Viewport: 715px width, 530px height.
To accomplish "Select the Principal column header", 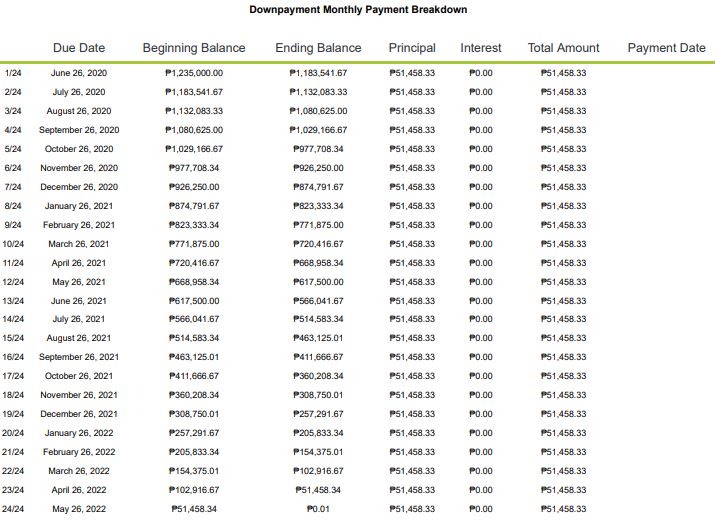I will (x=412, y=48).
